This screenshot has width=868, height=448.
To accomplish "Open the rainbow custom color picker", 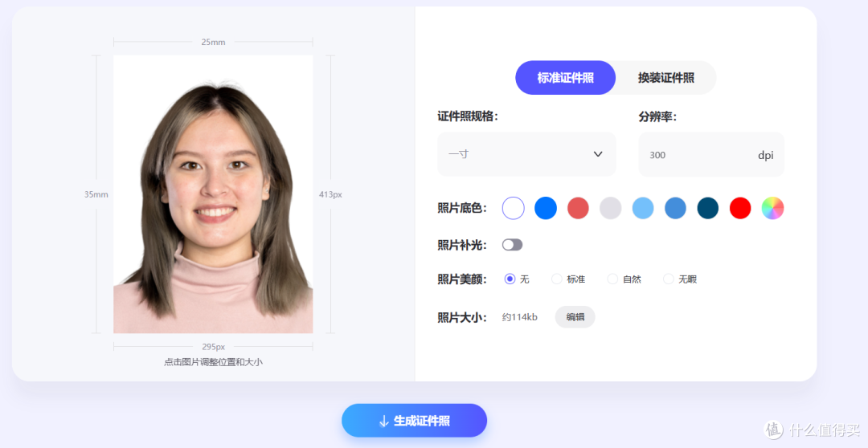I will (x=773, y=208).
